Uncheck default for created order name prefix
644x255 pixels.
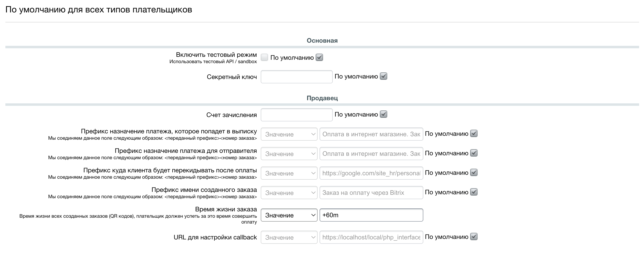[474, 192]
